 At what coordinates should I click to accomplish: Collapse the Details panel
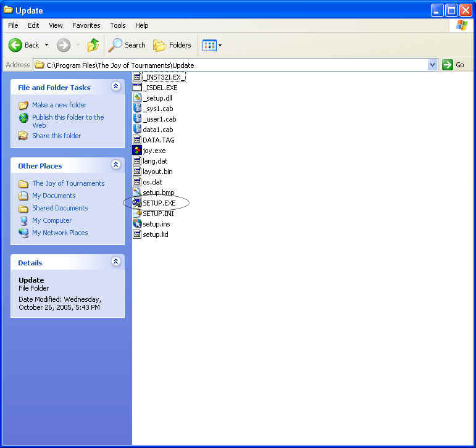[x=115, y=262]
